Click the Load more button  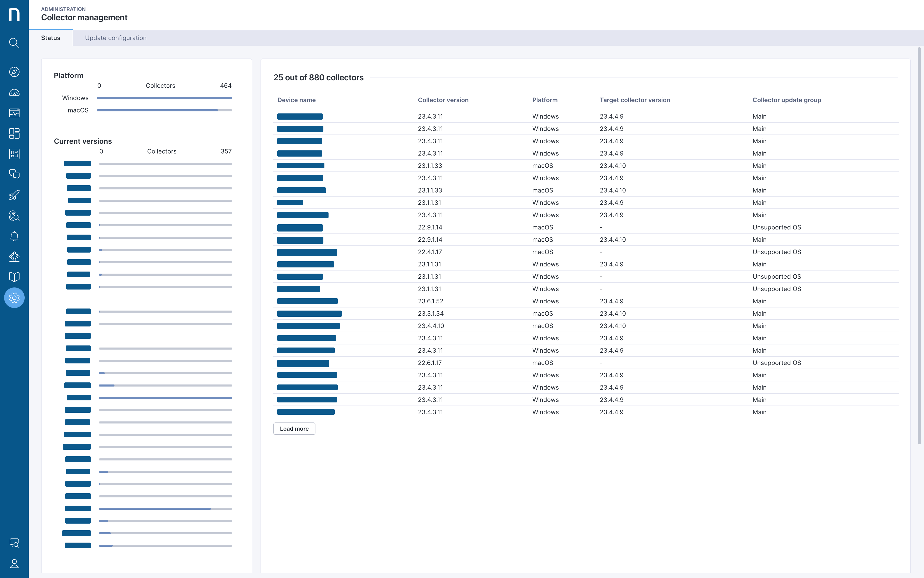coord(294,429)
